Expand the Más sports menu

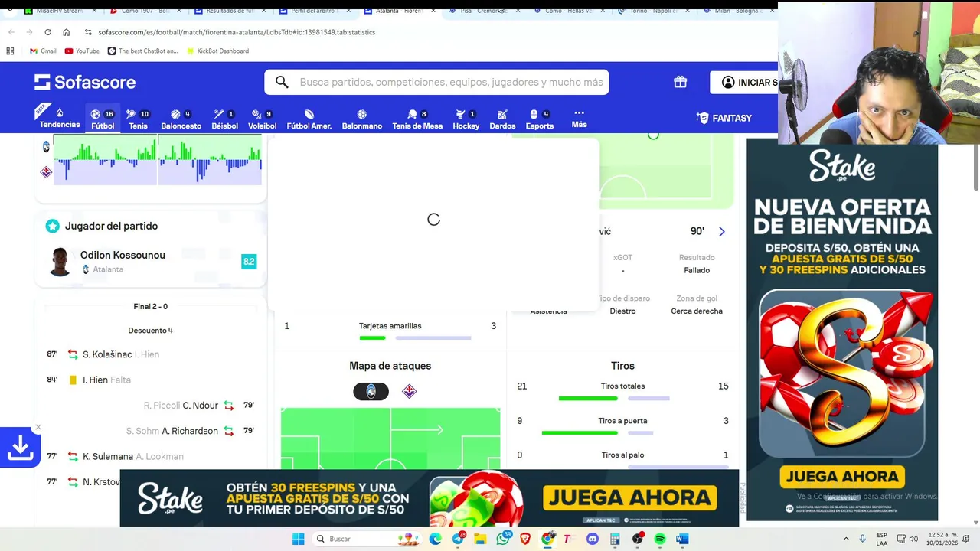[579, 119]
